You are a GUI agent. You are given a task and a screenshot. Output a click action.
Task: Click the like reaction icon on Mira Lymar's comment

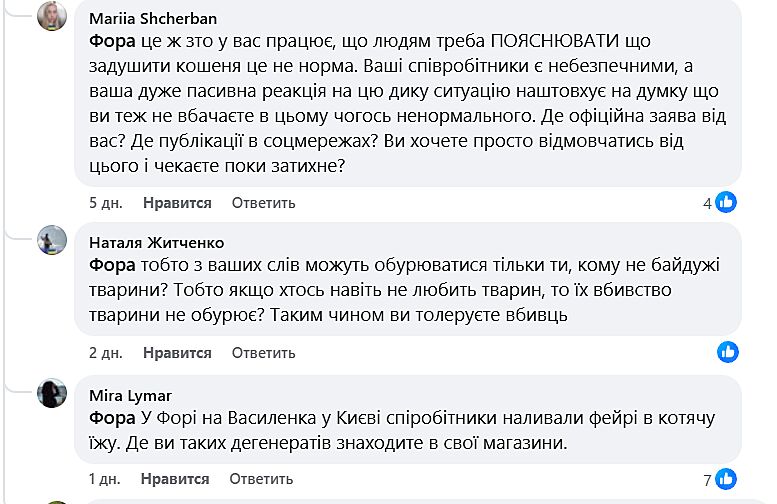[x=727, y=478]
